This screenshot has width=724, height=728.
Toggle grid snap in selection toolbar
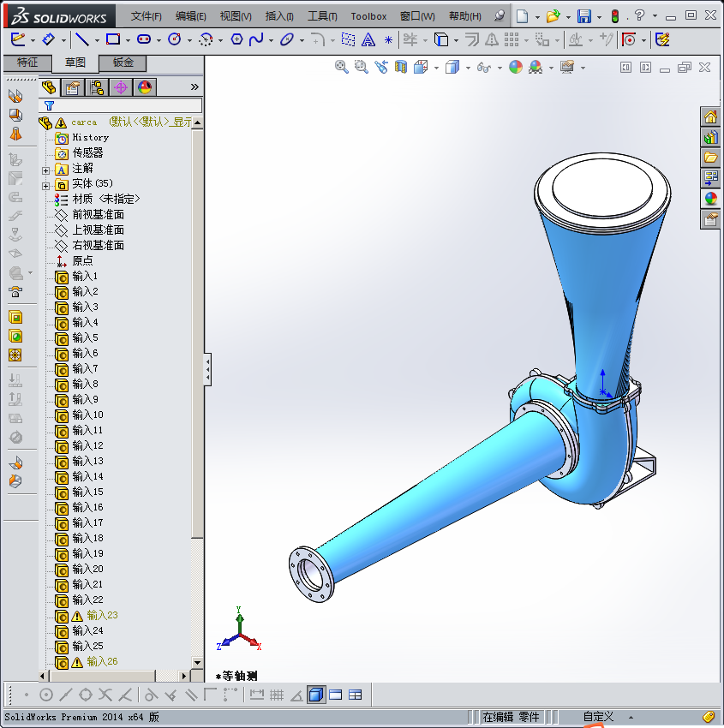[277, 695]
